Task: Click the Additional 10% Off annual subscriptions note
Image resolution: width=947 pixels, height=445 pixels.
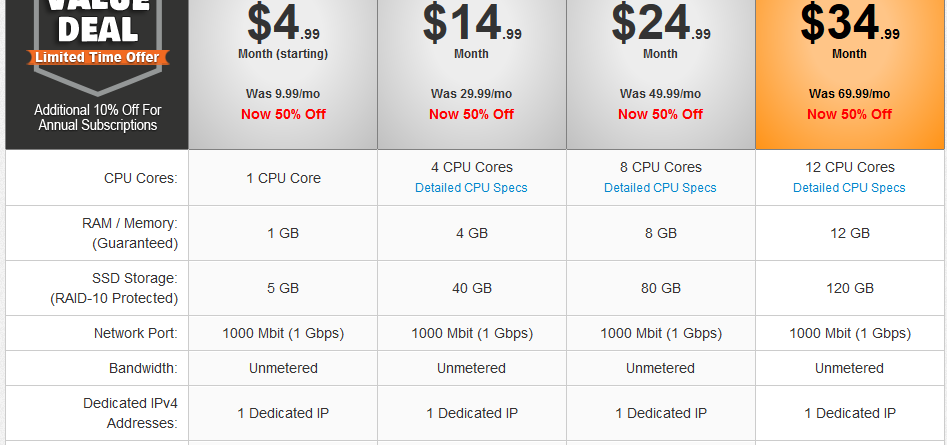Action: tap(97, 118)
